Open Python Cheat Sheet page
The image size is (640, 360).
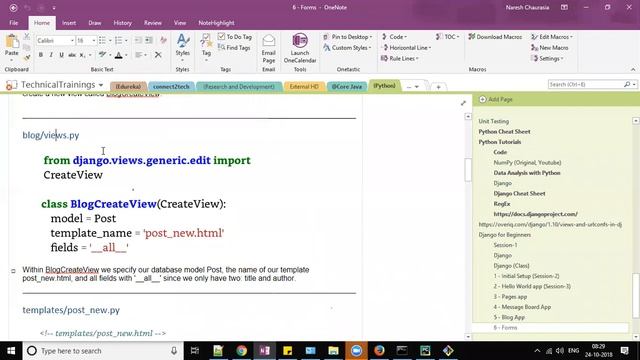click(504, 131)
